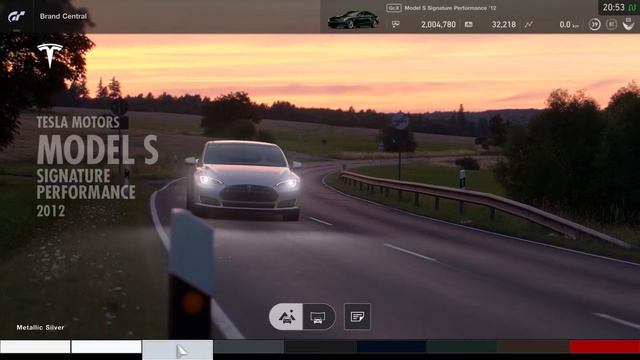
Task: Click the credits value 2,004,780
Action: 438,24
